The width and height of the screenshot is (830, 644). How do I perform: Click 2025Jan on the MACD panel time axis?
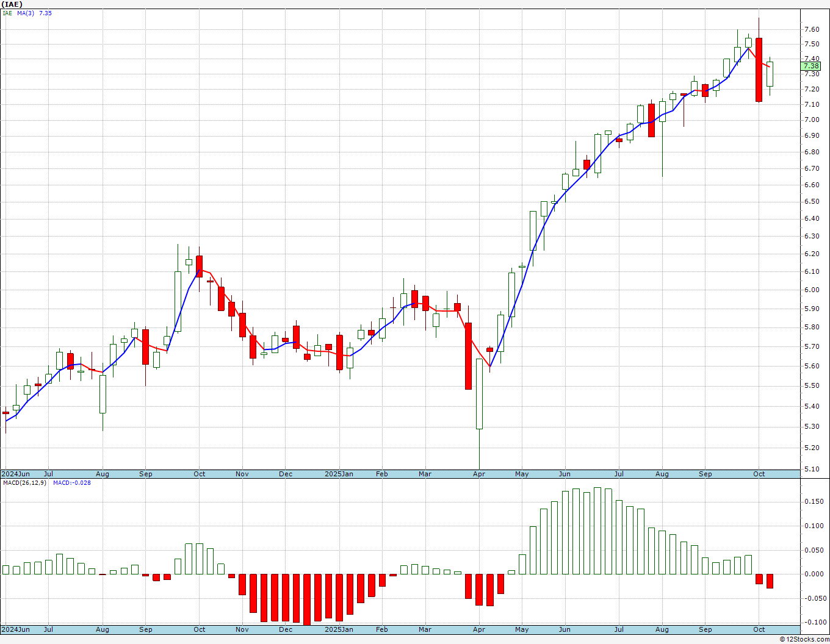pyautogui.click(x=339, y=629)
